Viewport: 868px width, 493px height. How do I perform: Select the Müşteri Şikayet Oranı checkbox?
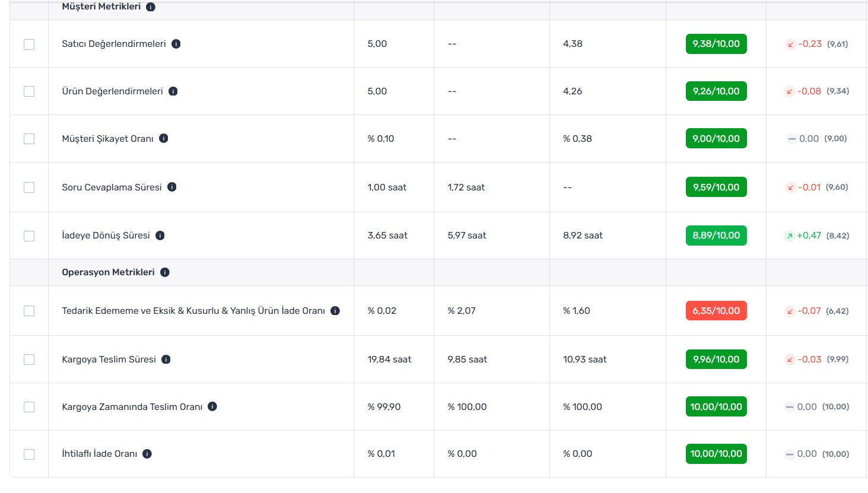click(29, 139)
